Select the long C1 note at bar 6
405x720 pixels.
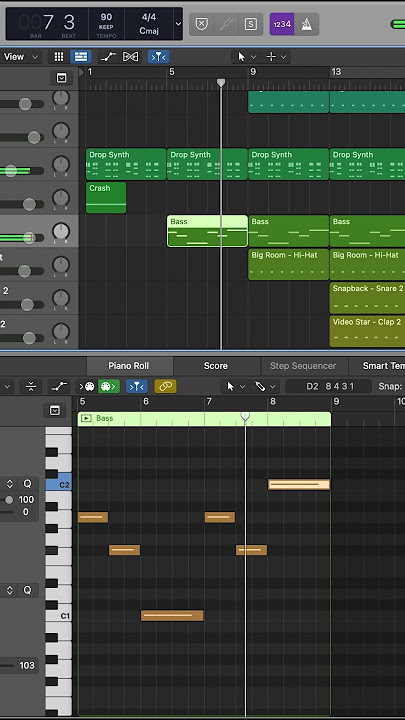coord(172,615)
